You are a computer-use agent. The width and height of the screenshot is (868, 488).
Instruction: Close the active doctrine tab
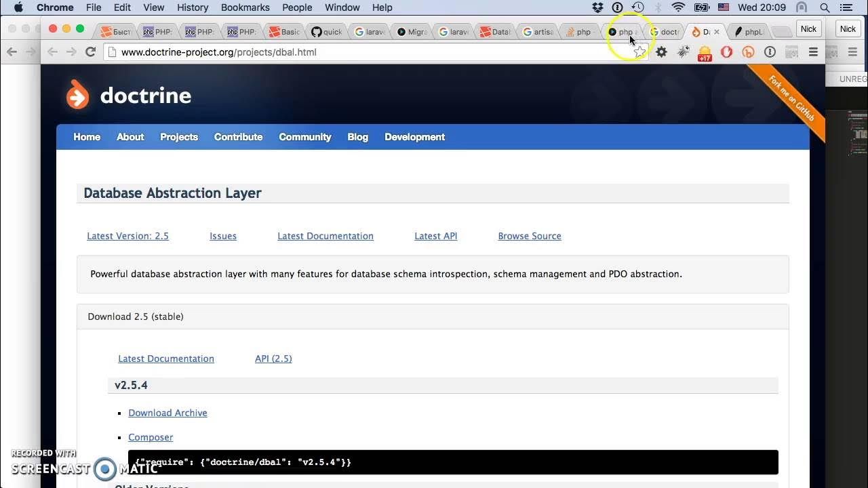coord(717,32)
